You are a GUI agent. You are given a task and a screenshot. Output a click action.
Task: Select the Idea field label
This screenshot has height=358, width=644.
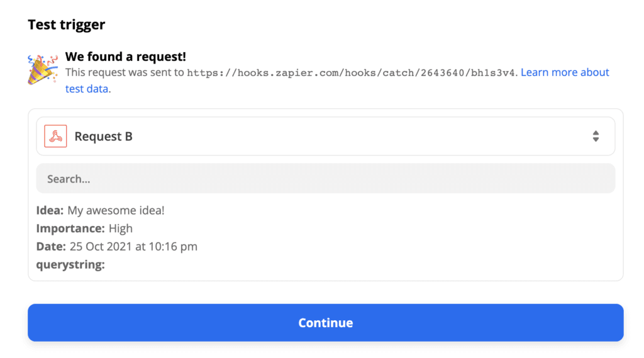(x=50, y=211)
